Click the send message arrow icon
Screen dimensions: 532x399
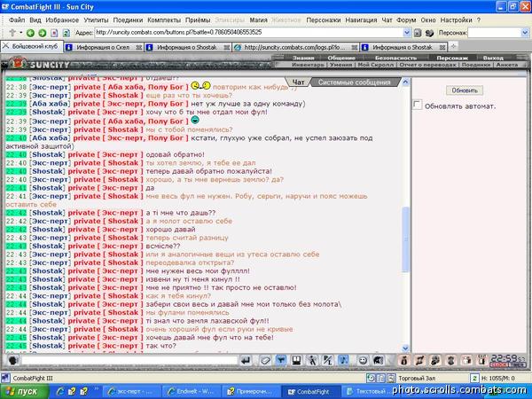click(x=246, y=360)
